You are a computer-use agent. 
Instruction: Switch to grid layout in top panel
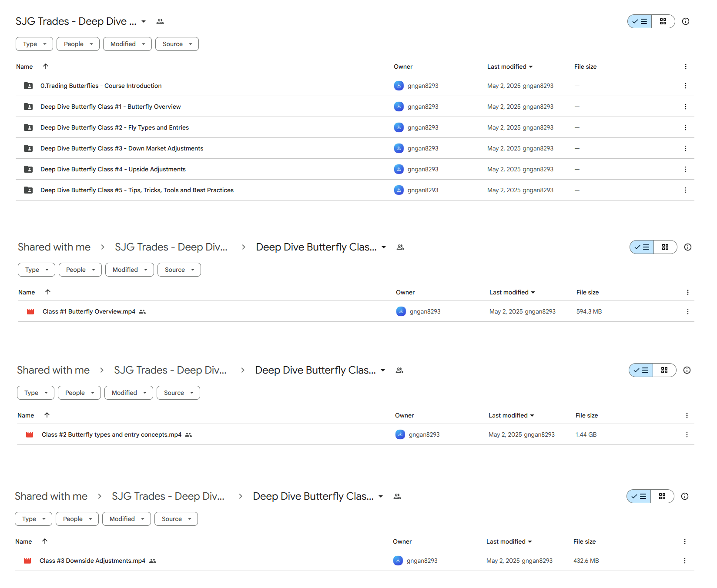click(663, 21)
